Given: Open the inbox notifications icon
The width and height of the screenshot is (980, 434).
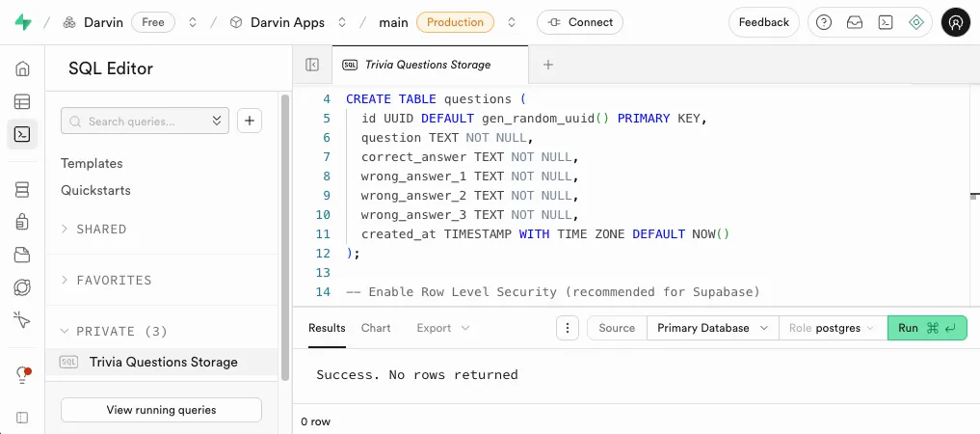Looking at the screenshot, I should pyautogui.click(x=855, y=22).
